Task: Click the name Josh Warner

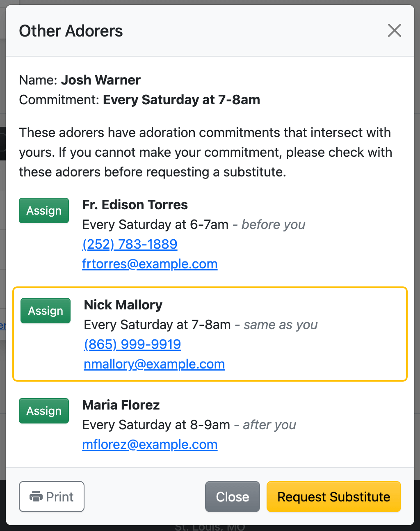Action: click(x=101, y=80)
